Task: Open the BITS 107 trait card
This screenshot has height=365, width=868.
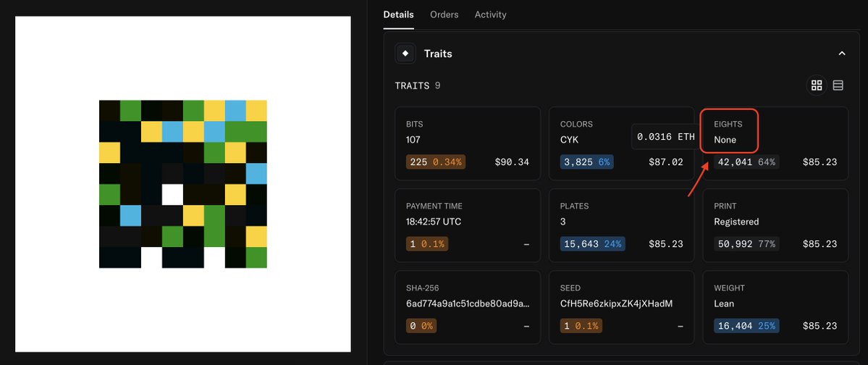Action: pyautogui.click(x=468, y=143)
